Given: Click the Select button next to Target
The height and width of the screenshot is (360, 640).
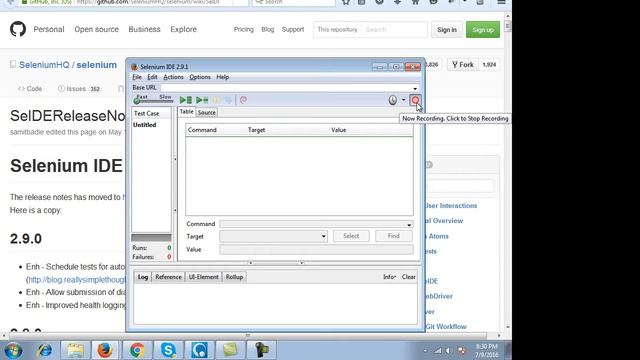Looking at the screenshot, I should [x=351, y=236].
